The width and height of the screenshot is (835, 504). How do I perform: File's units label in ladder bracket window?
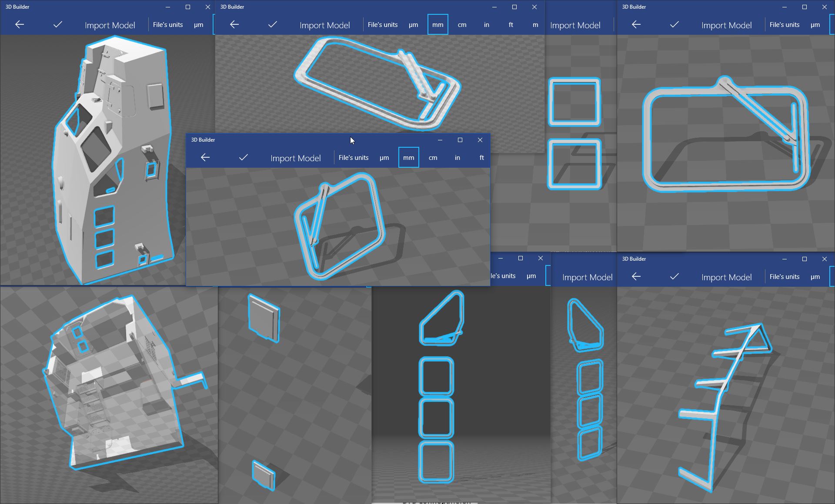click(785, 277)
